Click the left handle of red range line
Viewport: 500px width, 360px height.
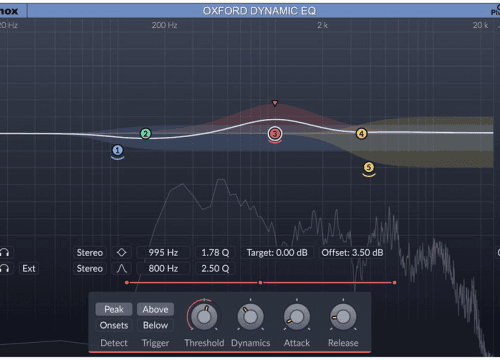click(127, 283)
